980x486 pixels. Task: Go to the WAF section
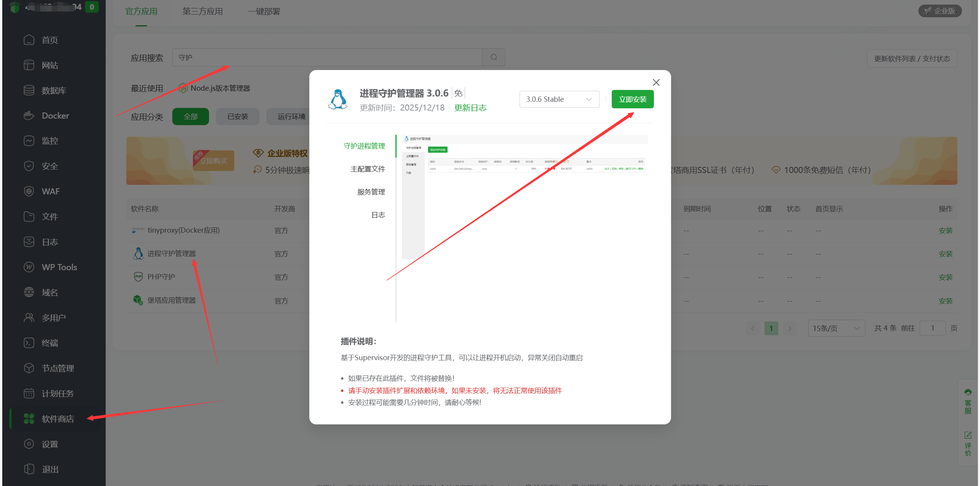tap(50, 191)
